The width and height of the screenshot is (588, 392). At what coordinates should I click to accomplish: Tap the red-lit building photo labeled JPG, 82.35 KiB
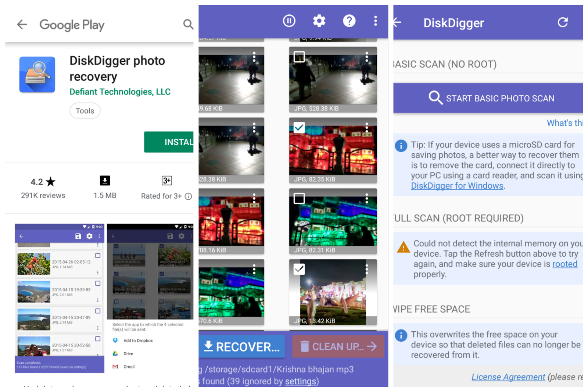point(333,150)
